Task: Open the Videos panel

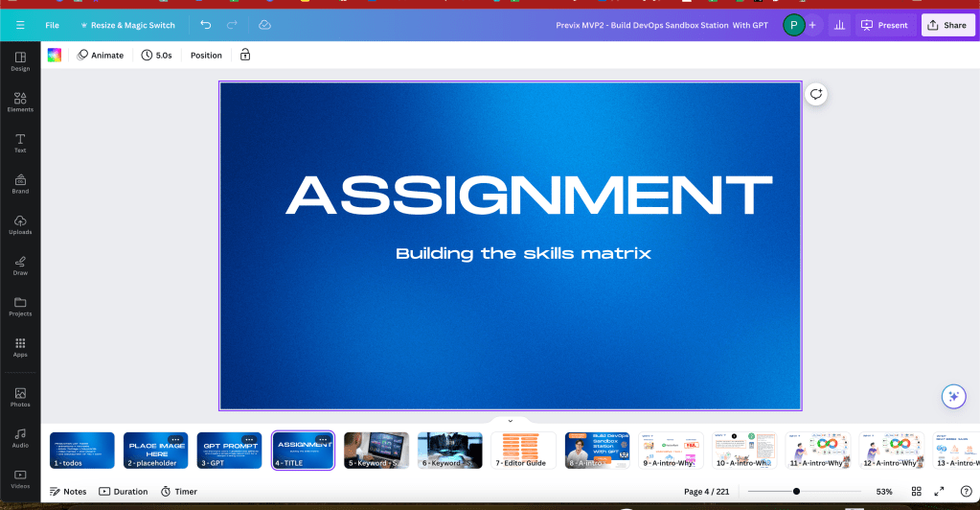Action: (x=20, y=479)
